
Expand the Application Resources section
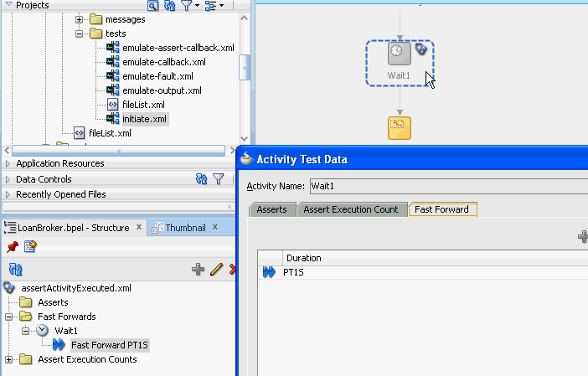(x=8, y=164)
